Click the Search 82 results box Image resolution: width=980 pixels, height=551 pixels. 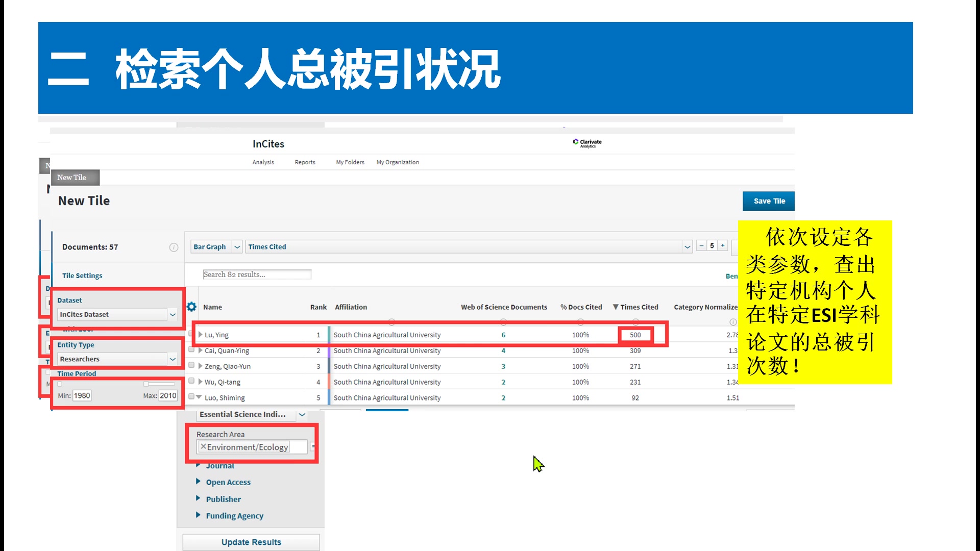[x=257, y=274]
